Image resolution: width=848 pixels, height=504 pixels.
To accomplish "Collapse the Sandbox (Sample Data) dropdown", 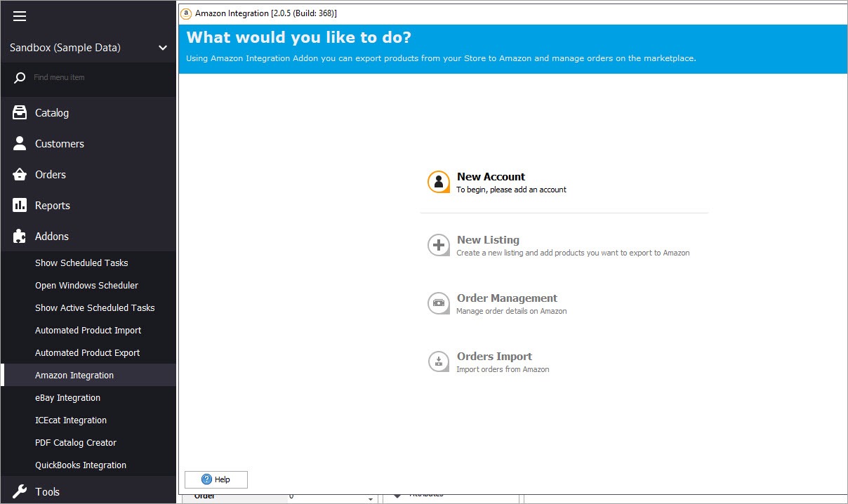I will click(x=163, y=48).
